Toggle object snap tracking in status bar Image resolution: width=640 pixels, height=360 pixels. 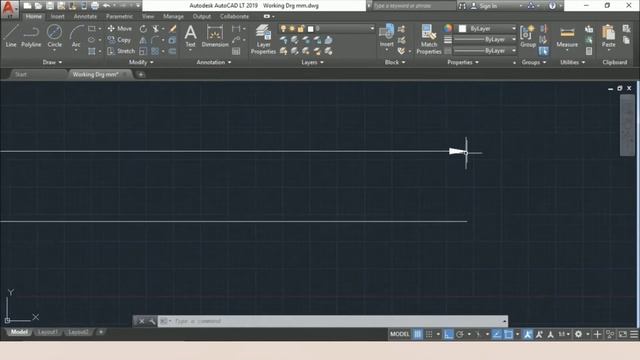[x=497, y=334]
